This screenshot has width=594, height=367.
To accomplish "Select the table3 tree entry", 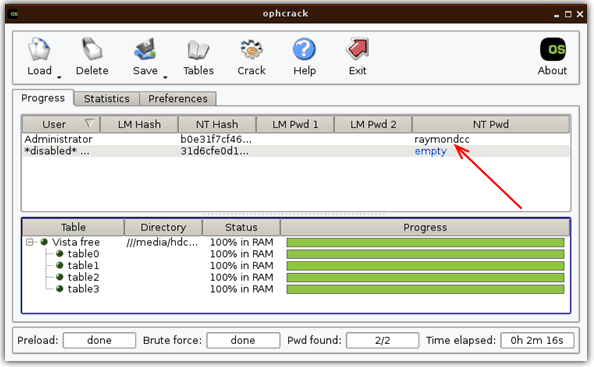I will point(83,289).
